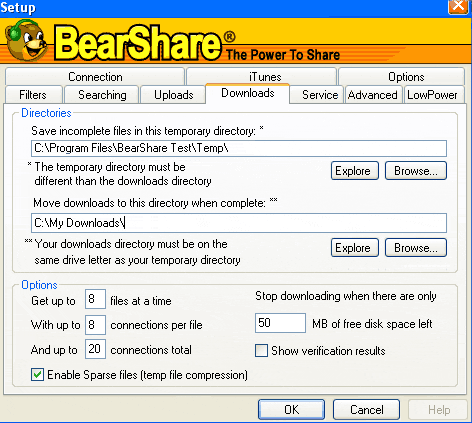This screenshot has height=423, width=472.
Task: Close the Setup dialog window
Action: coord(459,7)
